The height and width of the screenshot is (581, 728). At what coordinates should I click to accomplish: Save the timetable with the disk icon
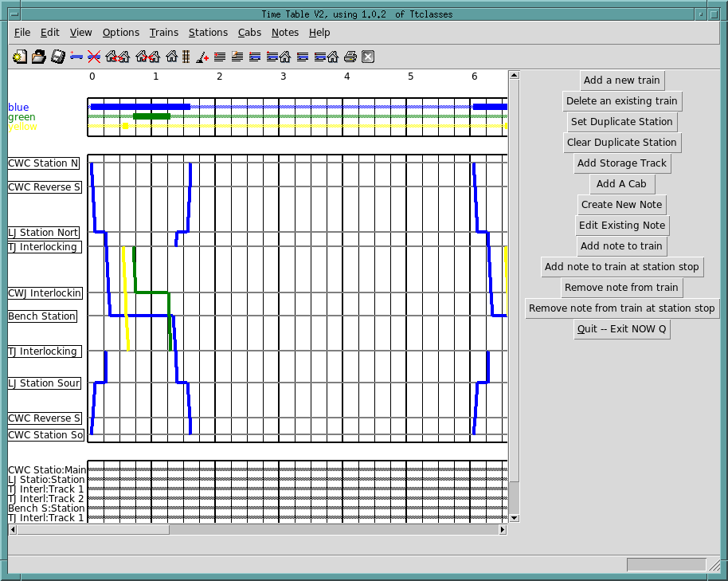57,57
